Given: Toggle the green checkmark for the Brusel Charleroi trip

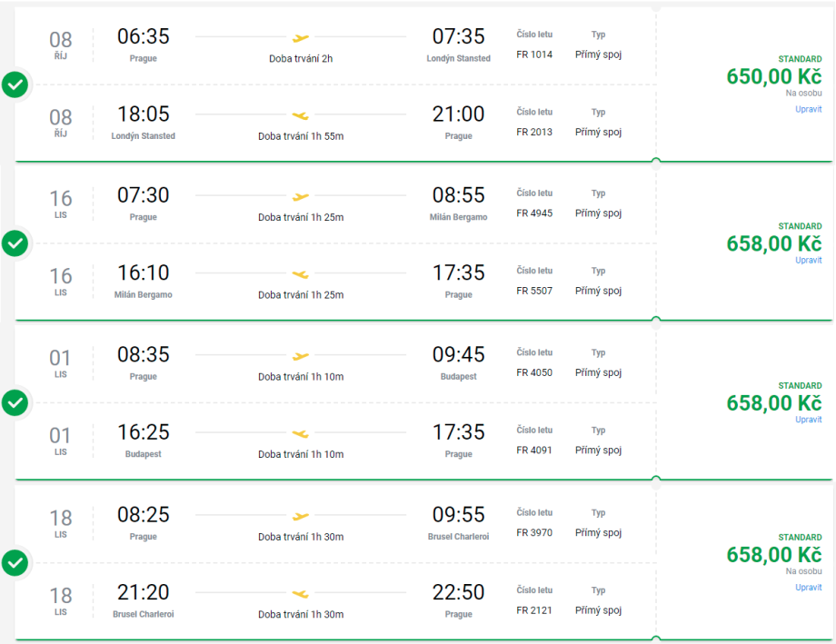Looking at the screenshot, I should point(15,563).
